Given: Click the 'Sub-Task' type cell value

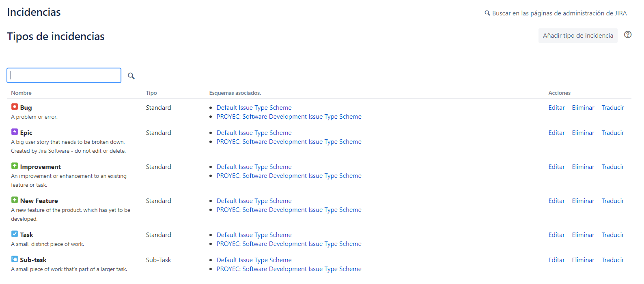Looking at the screenshot, I should (x=159, y=260).
